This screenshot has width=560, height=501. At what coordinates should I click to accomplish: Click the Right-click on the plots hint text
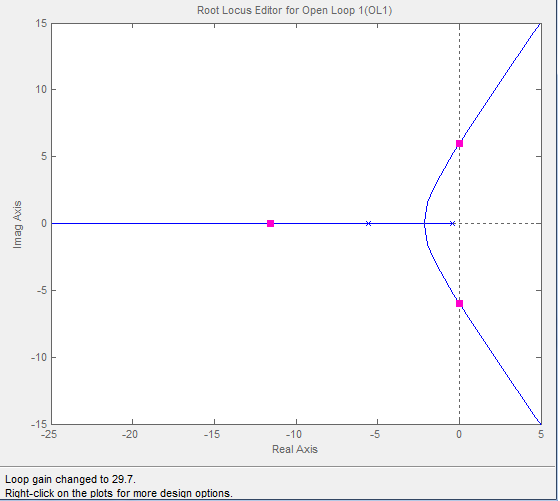click(x=119, y=493)
